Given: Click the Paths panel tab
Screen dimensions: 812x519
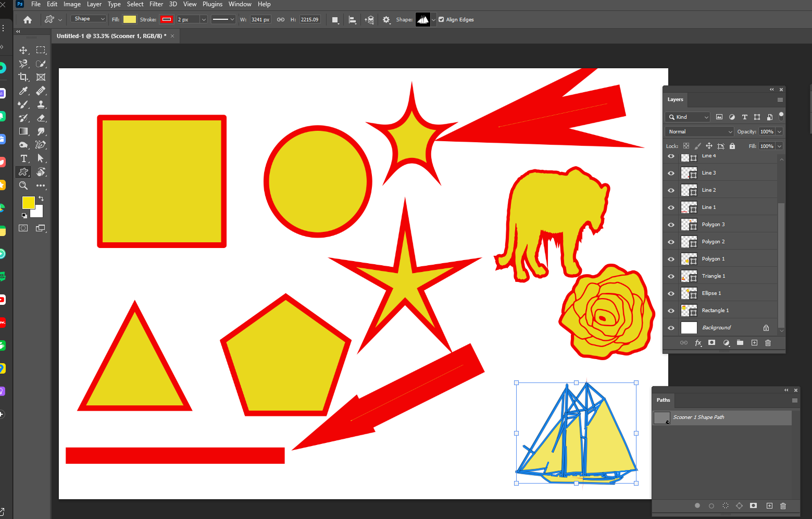Looking at the screenshot, I should click(663, 400).
